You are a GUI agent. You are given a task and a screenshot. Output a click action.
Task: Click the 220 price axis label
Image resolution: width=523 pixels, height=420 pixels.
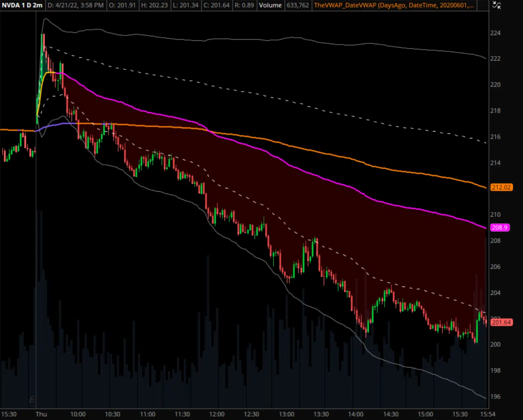point(495,84)
